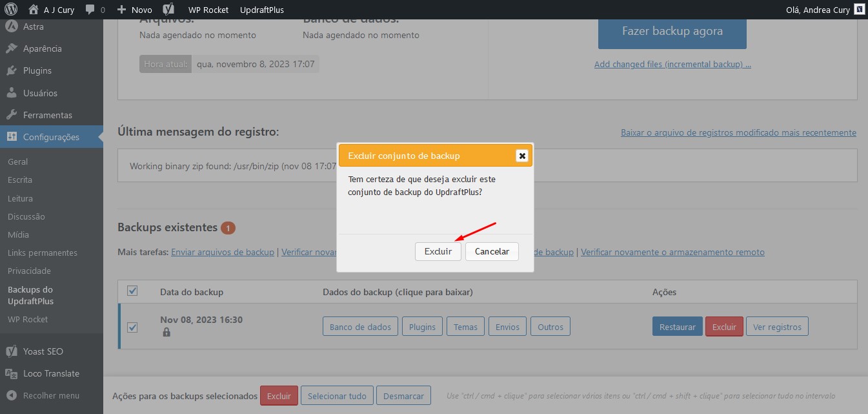The height and width of the screenshot is (414, 868).
Task: Click Ferramentas wrench icon
Action: (x=11, y=115)
